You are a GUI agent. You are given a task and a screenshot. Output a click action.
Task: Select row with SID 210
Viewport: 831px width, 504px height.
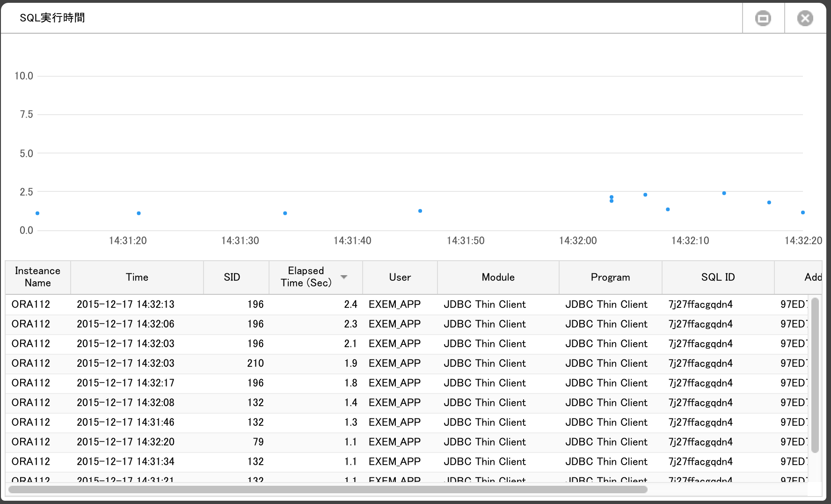click(x=406, y=363)
